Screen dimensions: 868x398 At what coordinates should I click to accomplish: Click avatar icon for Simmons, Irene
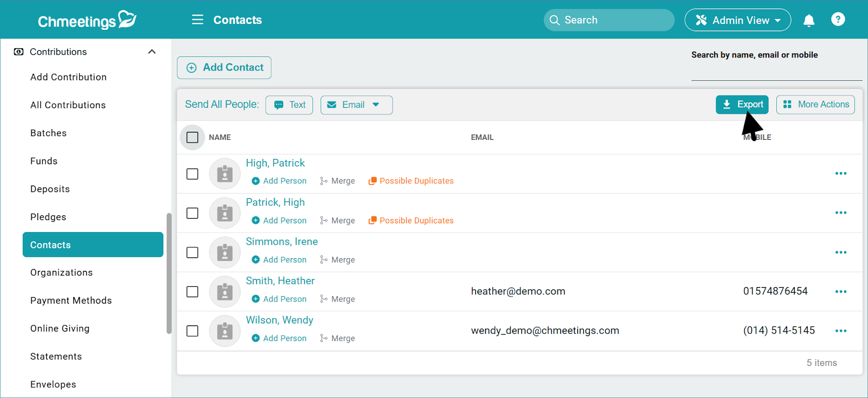(x=225, y=253)
